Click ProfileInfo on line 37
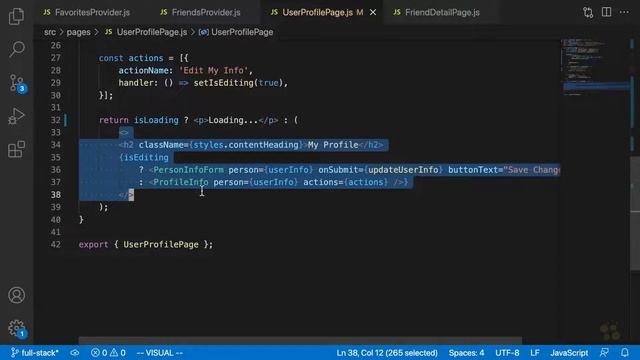This screenshot has height=360, width=640. [181, 182]
